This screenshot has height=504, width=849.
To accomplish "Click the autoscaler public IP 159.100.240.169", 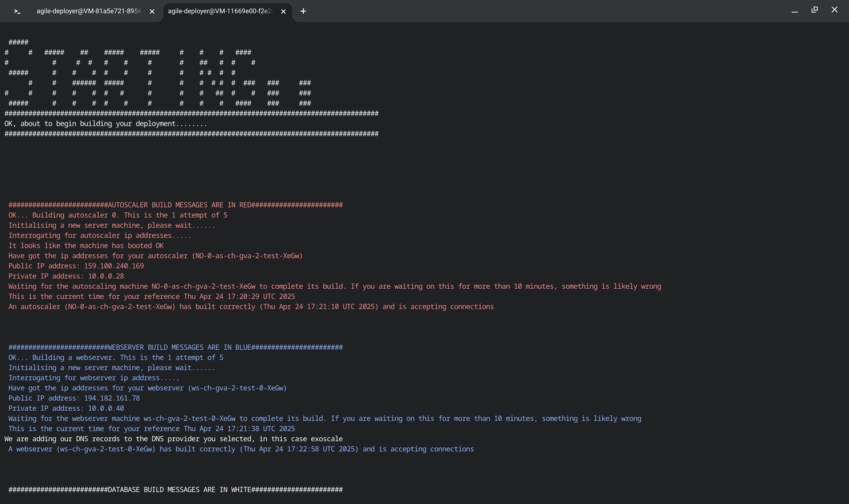I will (x=114, y=266).
